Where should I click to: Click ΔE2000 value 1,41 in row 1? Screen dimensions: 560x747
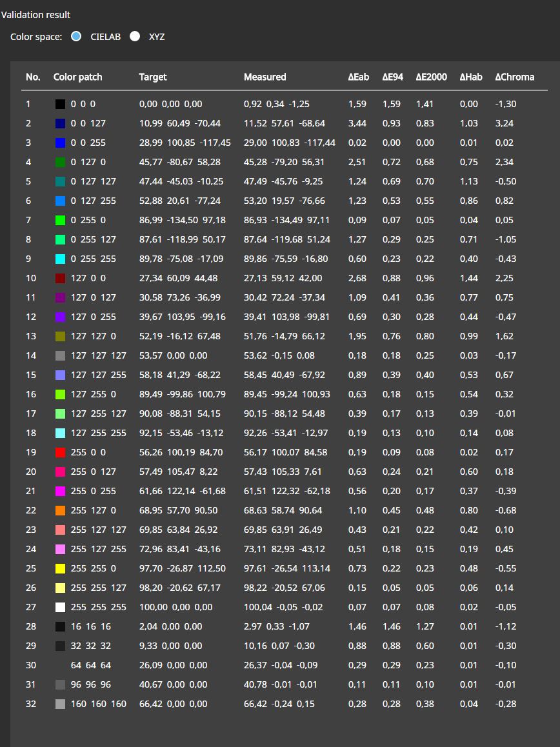pos(425,104)
